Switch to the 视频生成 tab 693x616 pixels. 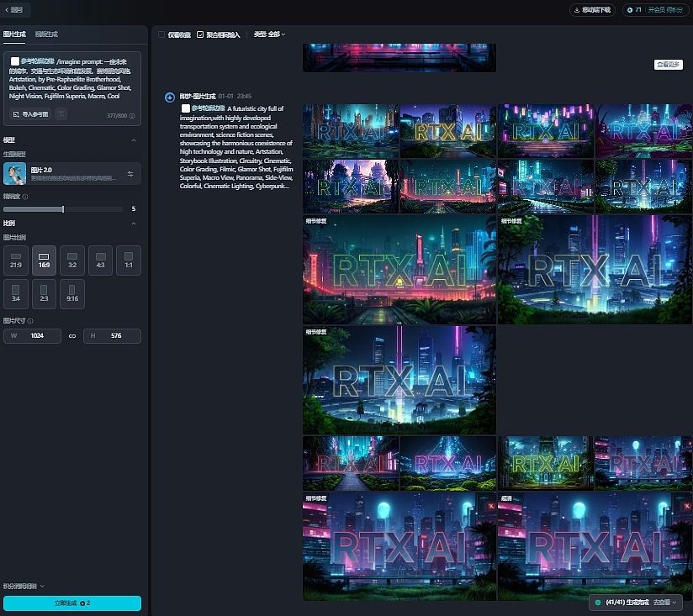[46, 34]
